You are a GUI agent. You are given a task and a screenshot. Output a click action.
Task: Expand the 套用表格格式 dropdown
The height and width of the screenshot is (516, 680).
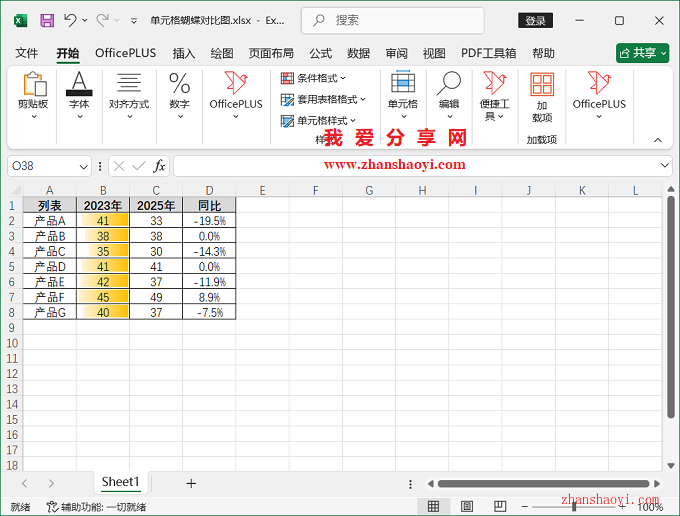324,99
